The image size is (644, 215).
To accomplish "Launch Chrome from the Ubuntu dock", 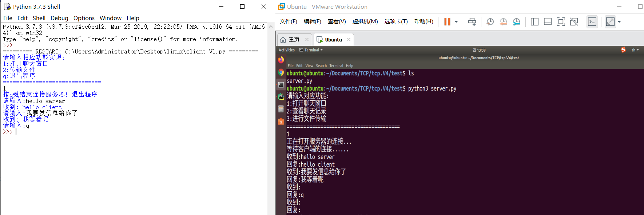I will click(x=281, y=72).
